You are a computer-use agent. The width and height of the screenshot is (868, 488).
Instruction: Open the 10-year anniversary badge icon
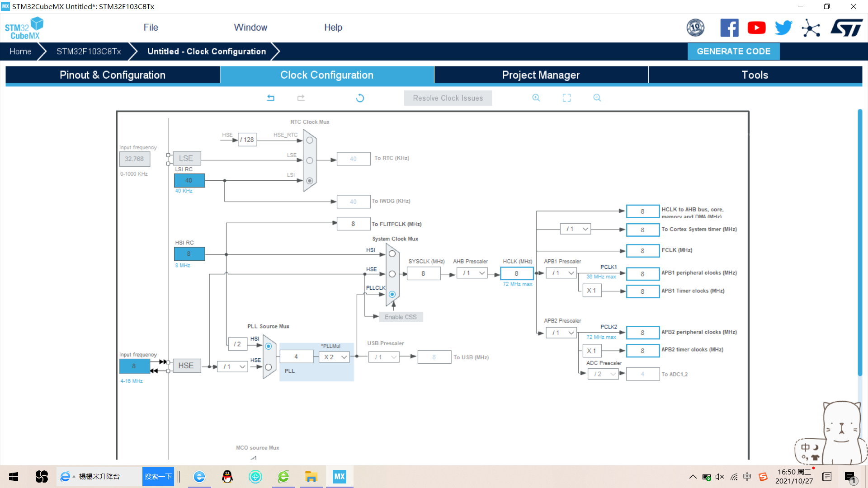pos(695,28)
